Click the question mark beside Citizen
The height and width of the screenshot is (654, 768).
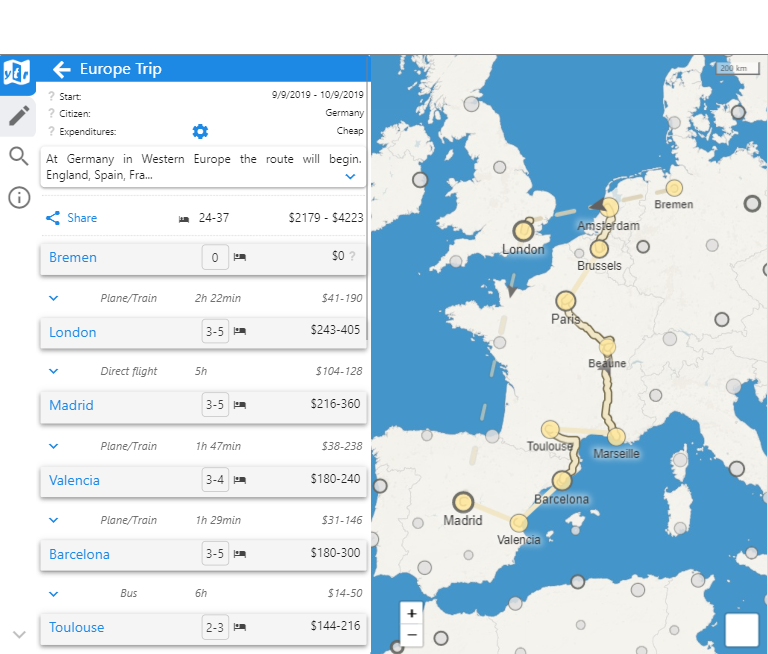tap(51, 113)
